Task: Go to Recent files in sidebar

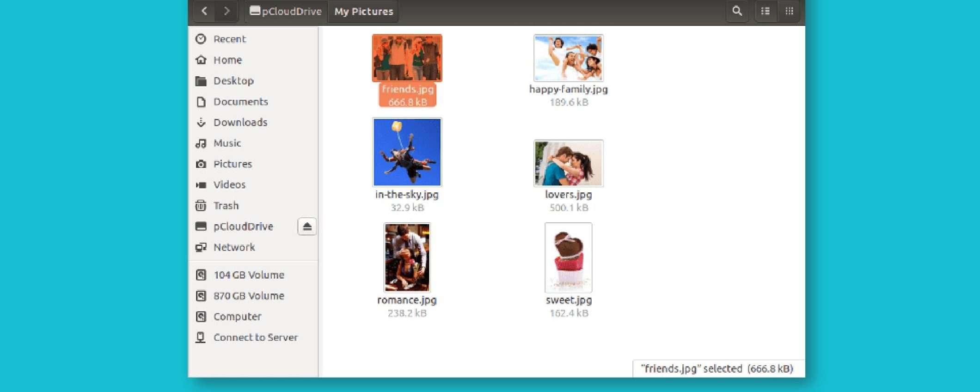Action: tap(229, 39)
